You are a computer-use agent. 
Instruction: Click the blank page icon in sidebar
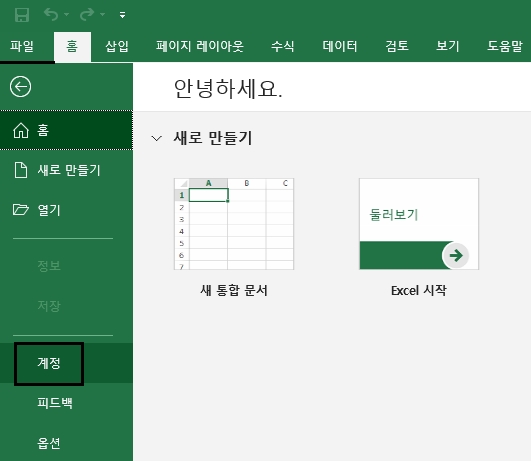point(21,170)
